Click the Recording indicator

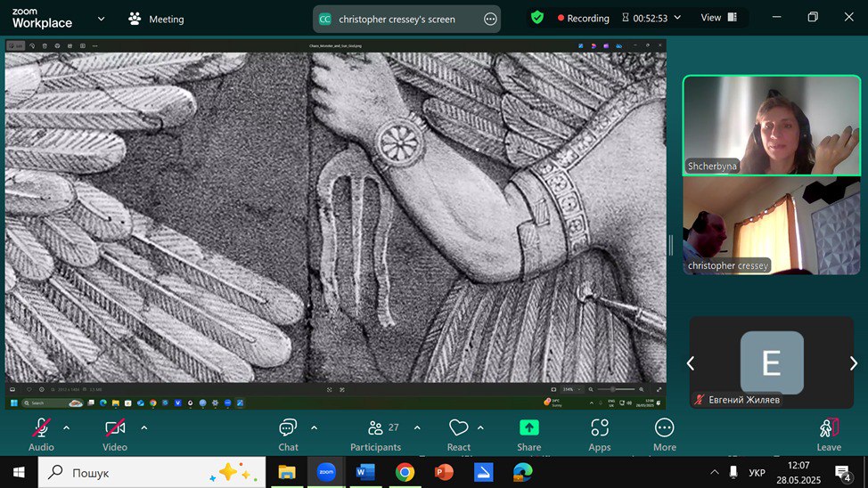click(x=583, y=19)
